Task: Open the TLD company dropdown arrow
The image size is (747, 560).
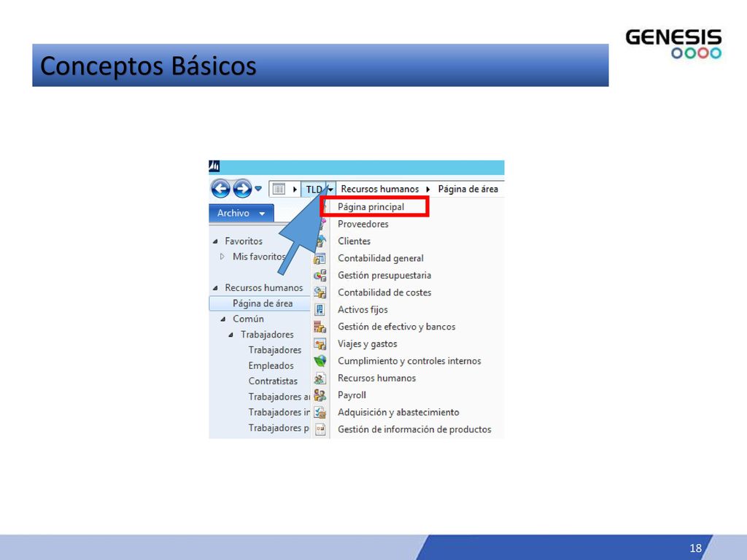Action: tap(330, 190)
